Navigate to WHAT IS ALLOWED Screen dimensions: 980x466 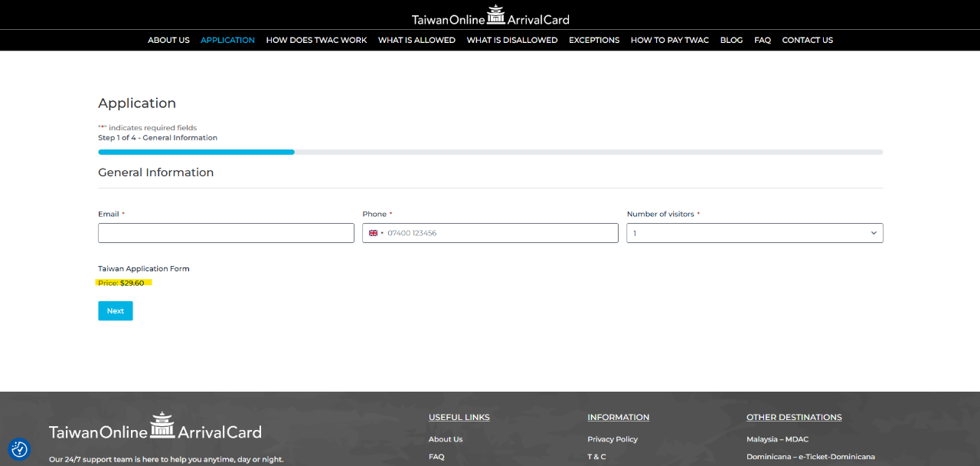(x=416, y=40)
